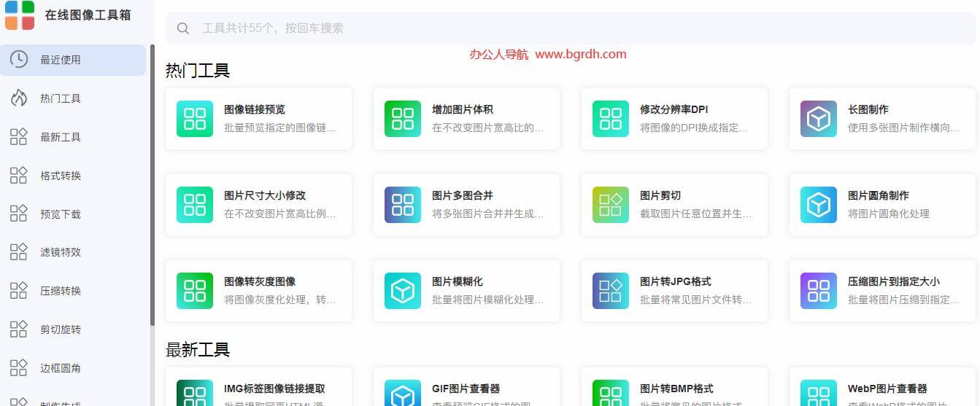The height and width of the screenshot is (406, 980).
Task: Open the 增加图片体积 tool title
Action: 463,109
